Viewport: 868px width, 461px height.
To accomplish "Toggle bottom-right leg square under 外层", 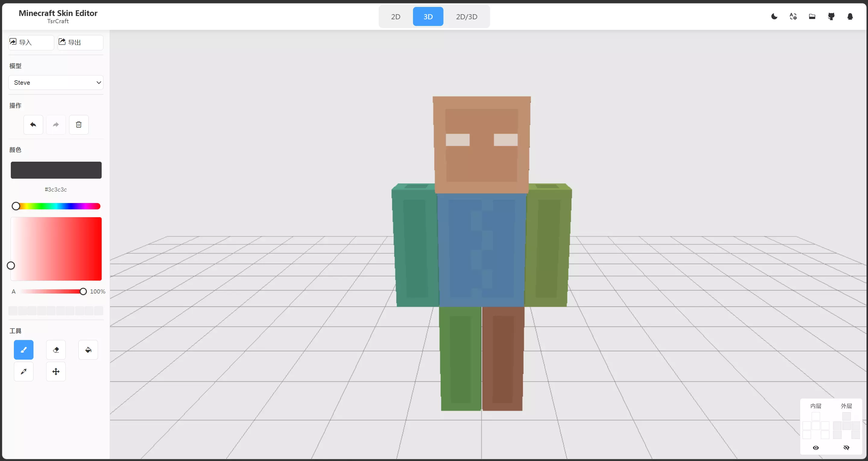I will (x=856, y=435).
